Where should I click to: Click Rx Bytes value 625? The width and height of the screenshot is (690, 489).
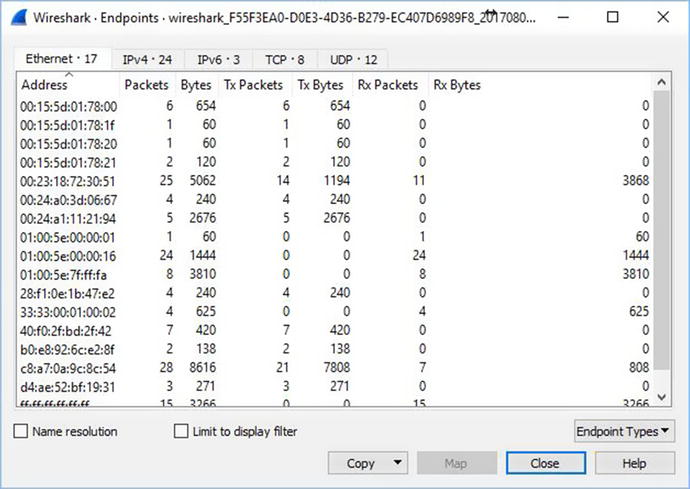pyautogui.click(x=639, y=312)
